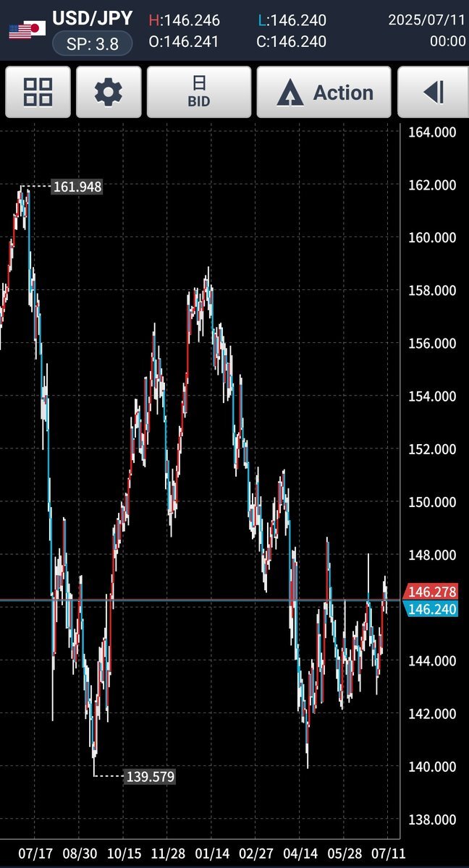
Task: Tap the 02/27 date axis label
Action: (x=257, y=853)
